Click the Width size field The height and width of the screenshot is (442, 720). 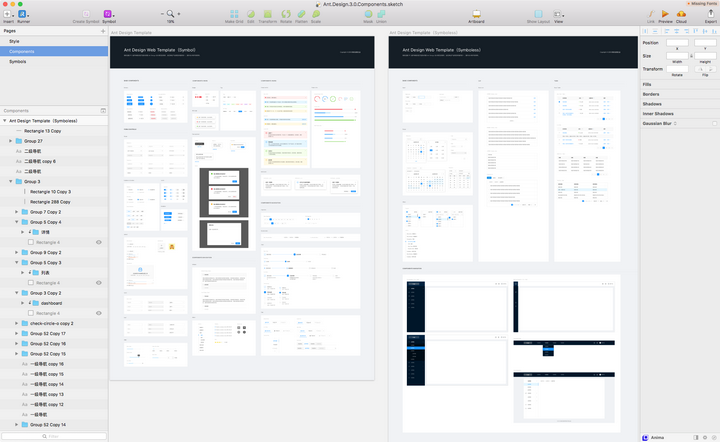(677, 56)
